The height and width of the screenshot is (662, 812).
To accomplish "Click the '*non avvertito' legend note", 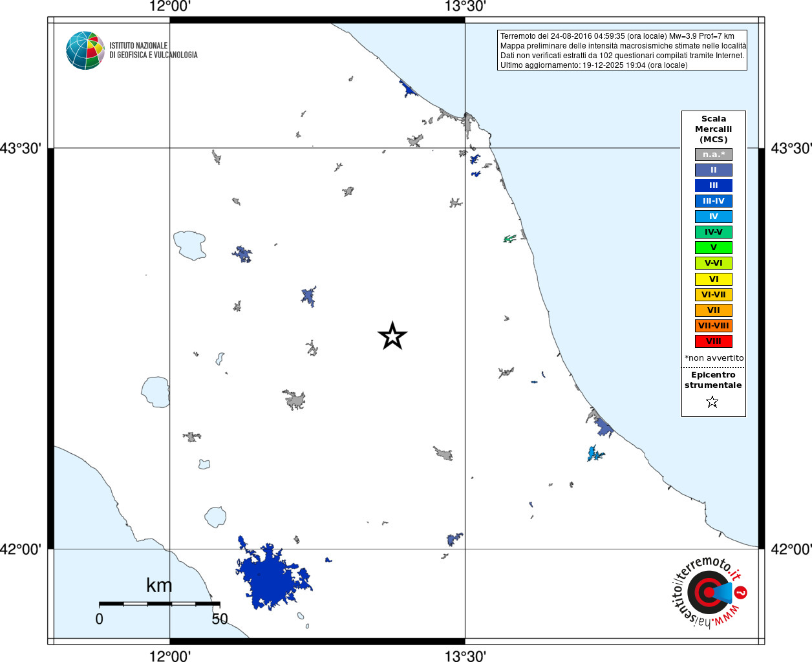I will coord(714,358).
